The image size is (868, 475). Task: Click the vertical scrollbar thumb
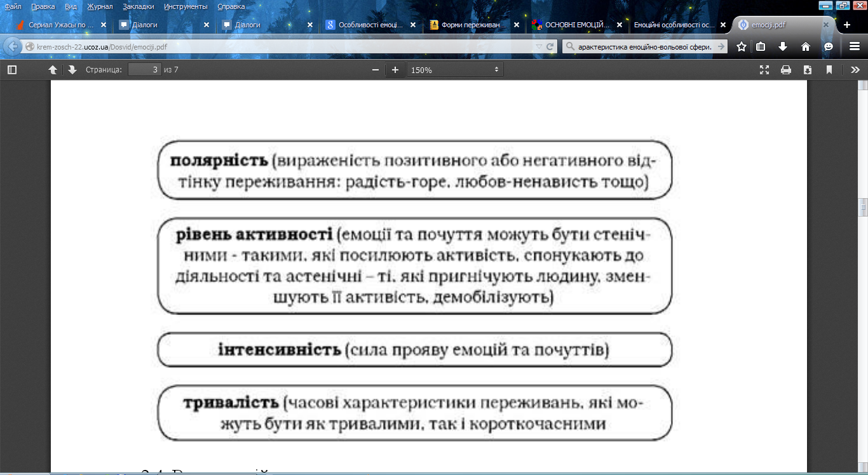(863, 208)
